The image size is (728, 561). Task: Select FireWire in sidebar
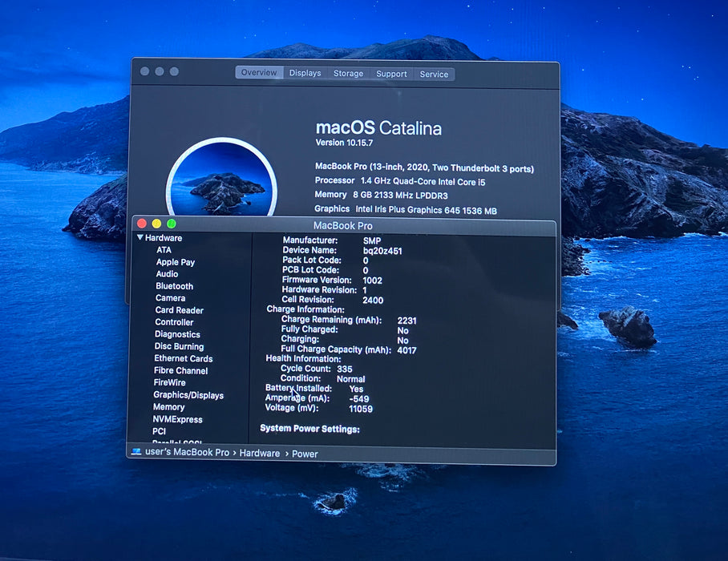pyautogui.click(x=169, y=383)
